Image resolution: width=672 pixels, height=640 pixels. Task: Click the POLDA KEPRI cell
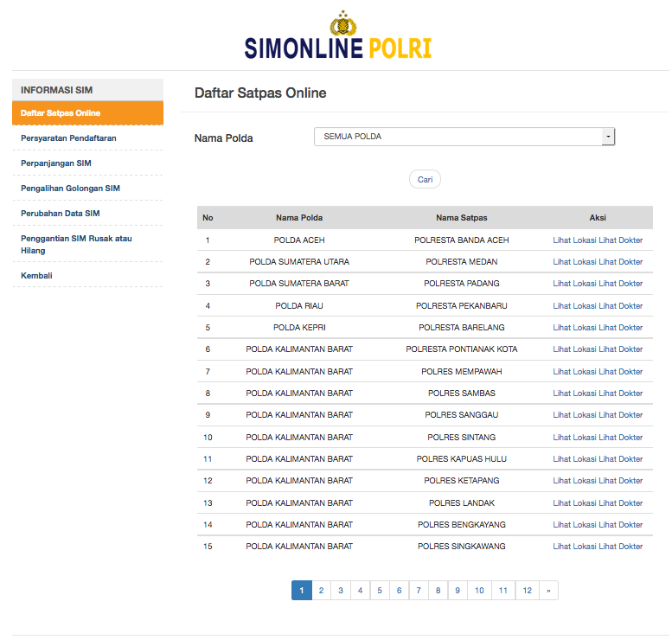(x=299, y=328)
